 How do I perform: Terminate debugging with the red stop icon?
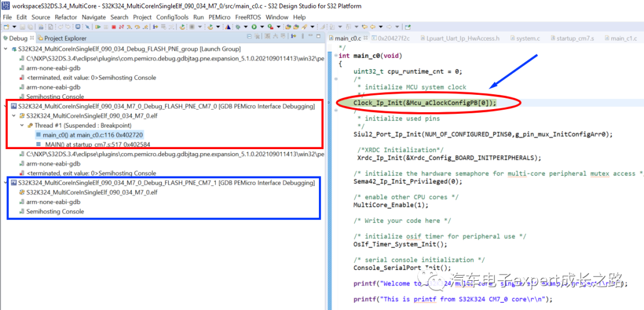pyautogui.click(x=114, y=27)
